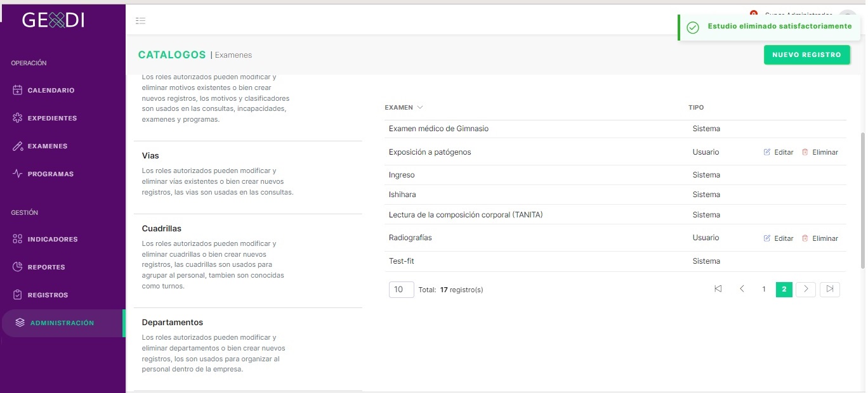Click the Examenes breadcrumb label
The image size is (868, 393).
pos(233,55)
